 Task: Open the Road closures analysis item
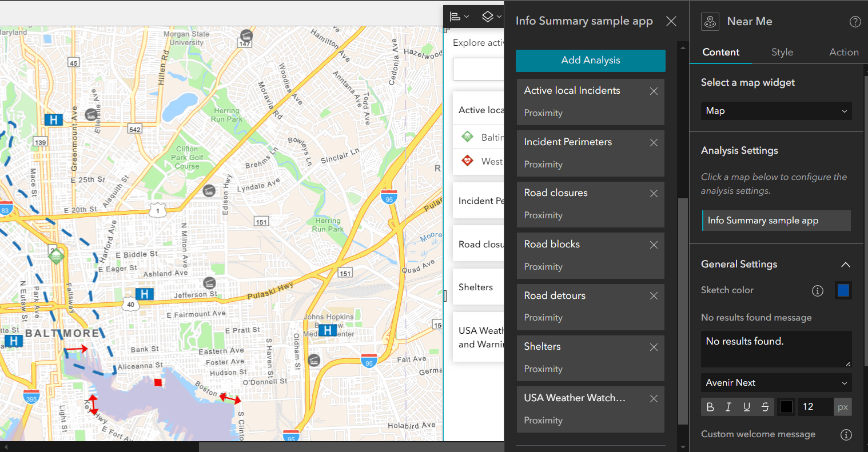tap(590, 204)
